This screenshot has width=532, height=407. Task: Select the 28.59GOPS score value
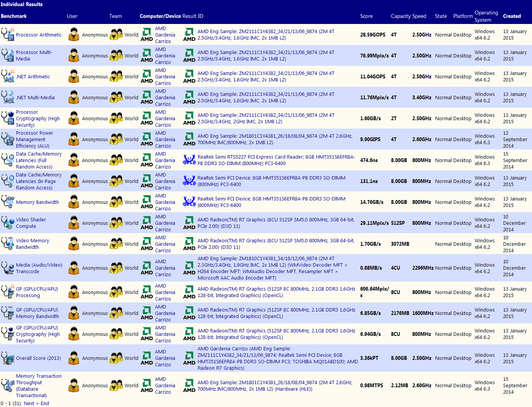[x=373, y=35]
